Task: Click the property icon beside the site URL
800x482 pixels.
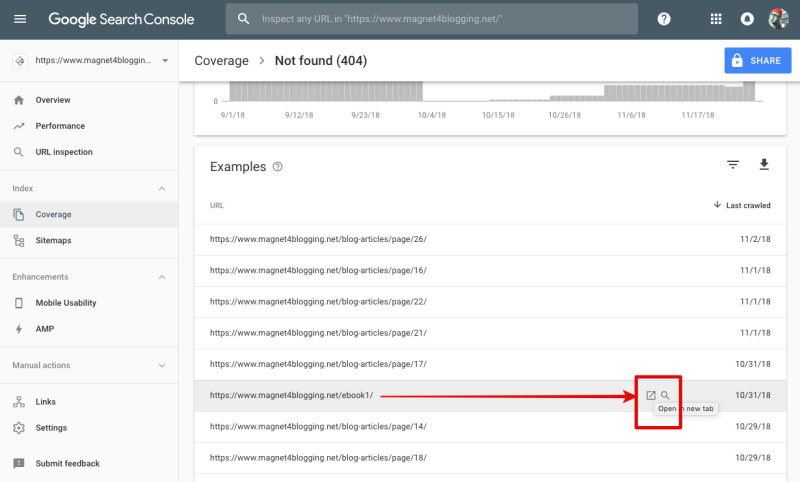Action: (x=20, y=61)
